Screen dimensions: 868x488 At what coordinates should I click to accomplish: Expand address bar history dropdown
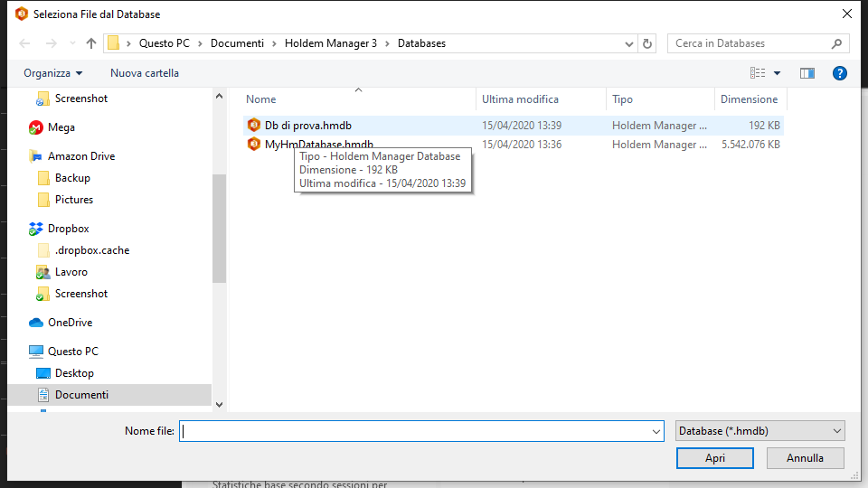(x=629, y=43)
